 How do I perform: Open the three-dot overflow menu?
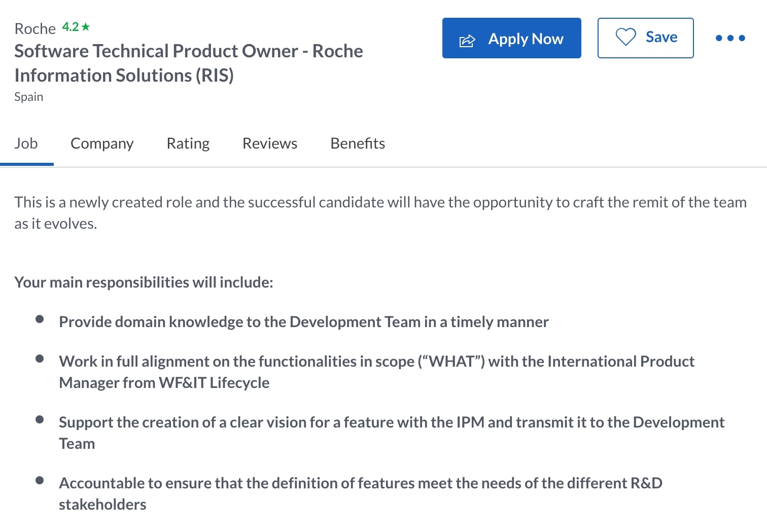(x=730, y=38)
